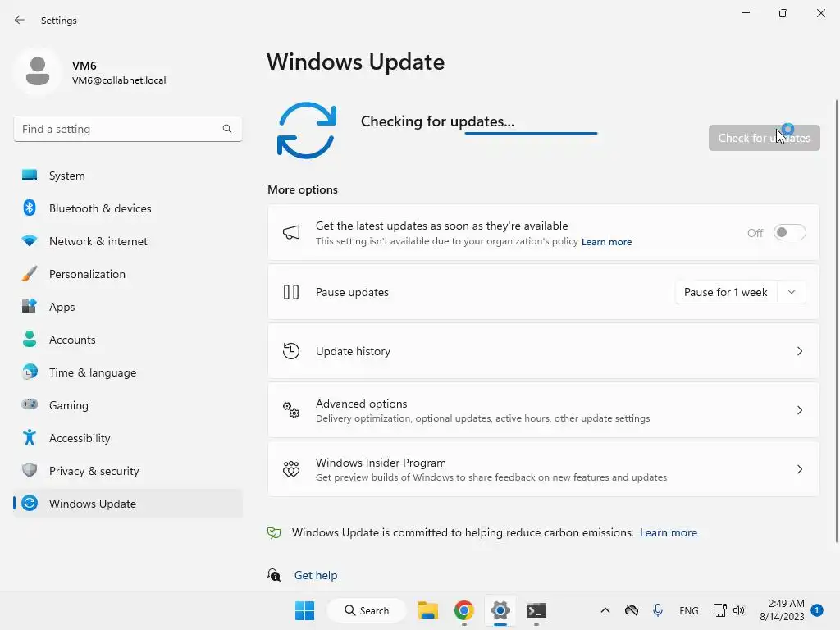The width and height of the screenshot is (840, 630).
Task: Click Learn more about carbon emissions
Action: coord(668,532)
